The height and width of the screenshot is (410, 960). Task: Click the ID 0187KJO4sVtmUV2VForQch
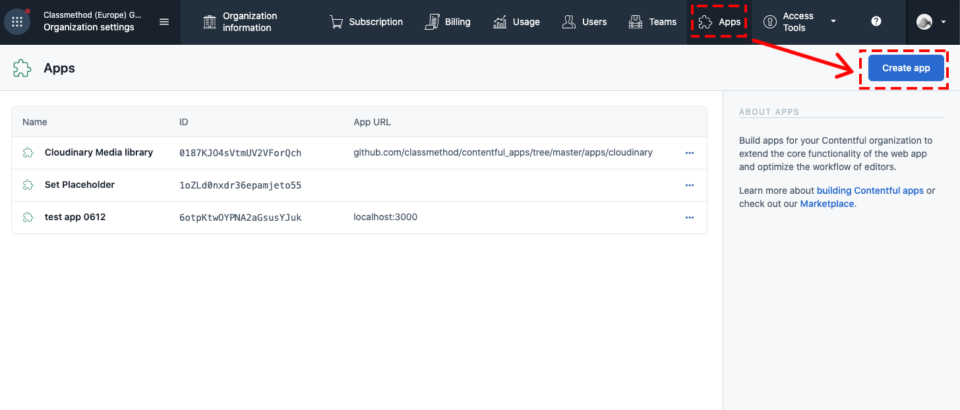241,153
